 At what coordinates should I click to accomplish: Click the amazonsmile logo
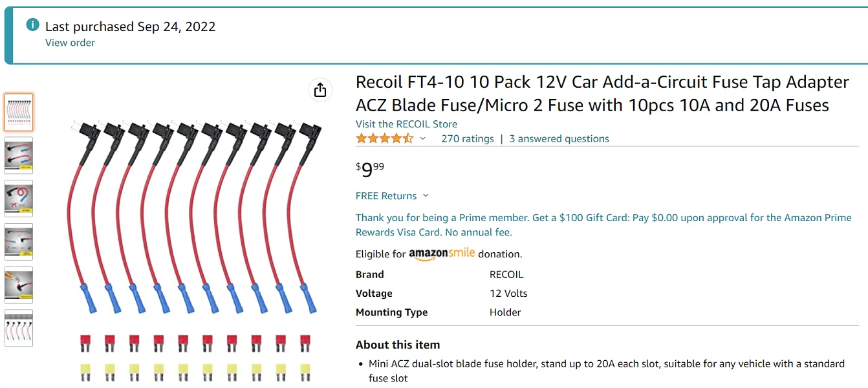click(x=442, y=254)
